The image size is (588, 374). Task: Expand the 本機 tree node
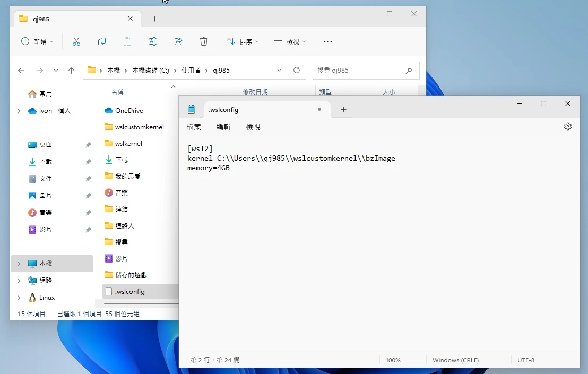point(19,264)
